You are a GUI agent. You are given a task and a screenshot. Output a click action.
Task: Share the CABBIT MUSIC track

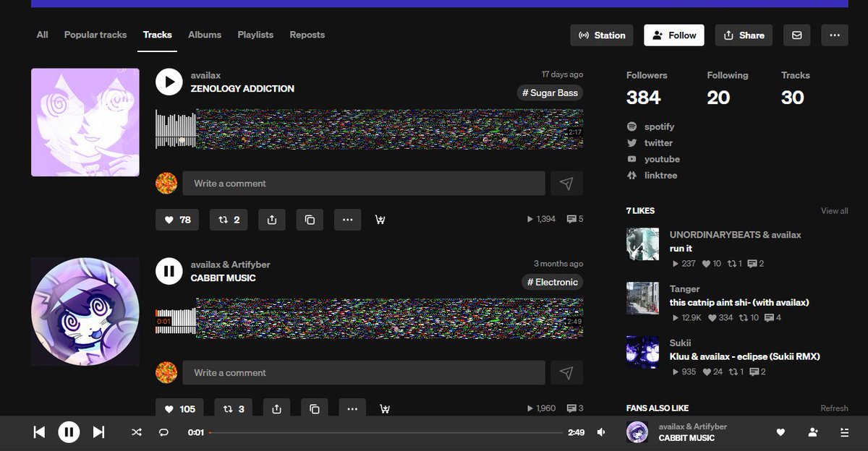276,409
